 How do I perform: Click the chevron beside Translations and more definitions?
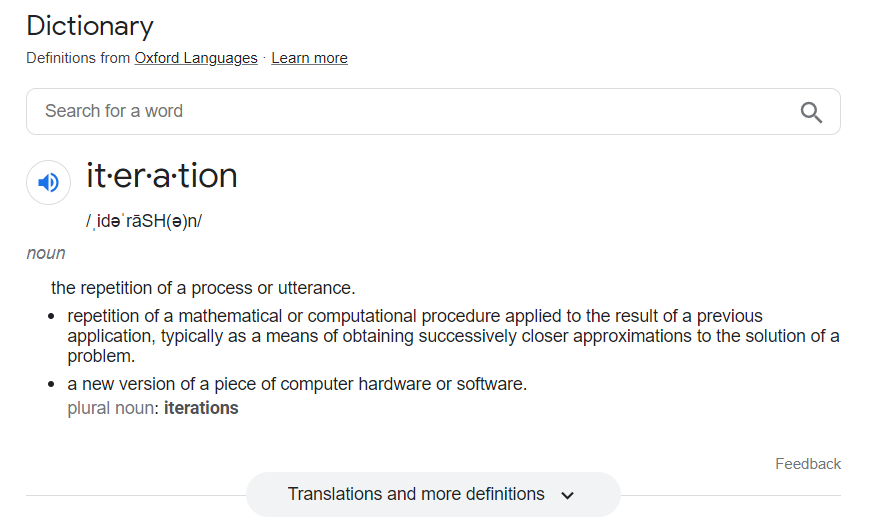pyautogui.click(x=567, y=495)
